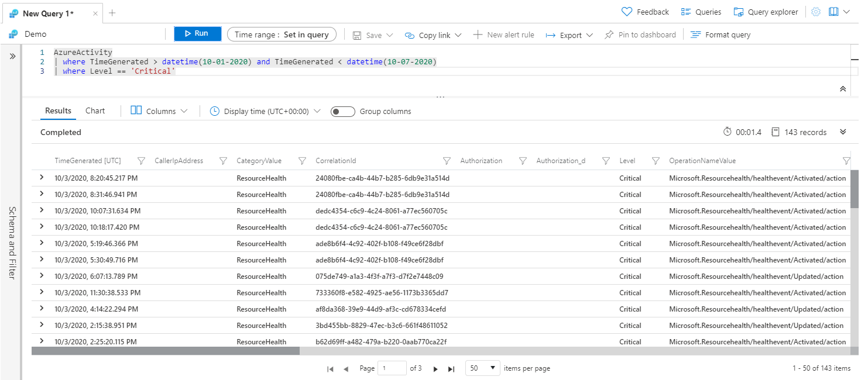This screenshot has width=868, height=380.
Task: Expand the Save dropdown arrow
Action: 390,35
